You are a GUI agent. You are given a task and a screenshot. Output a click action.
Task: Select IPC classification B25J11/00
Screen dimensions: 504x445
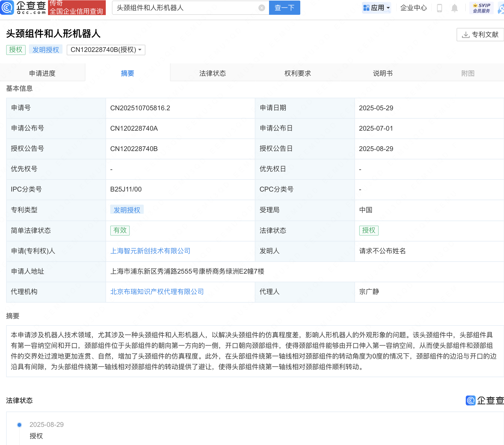coord(126,189)
